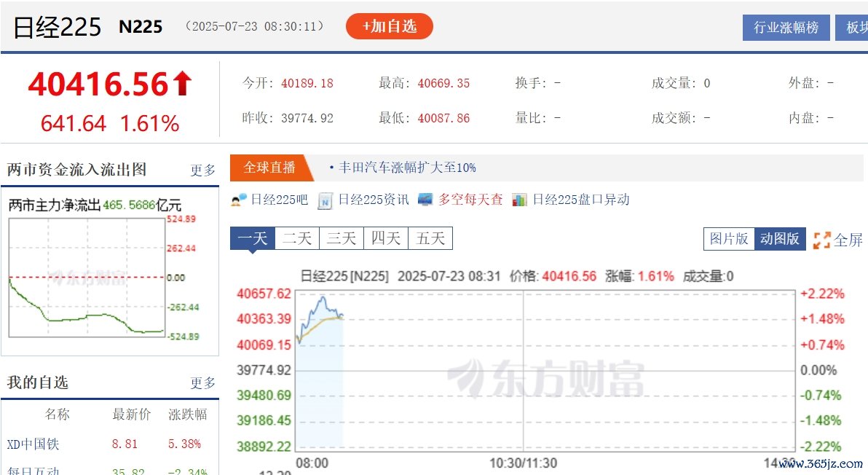
Task: Click the 昨收 value 39774.92
Action: [307, 118]
